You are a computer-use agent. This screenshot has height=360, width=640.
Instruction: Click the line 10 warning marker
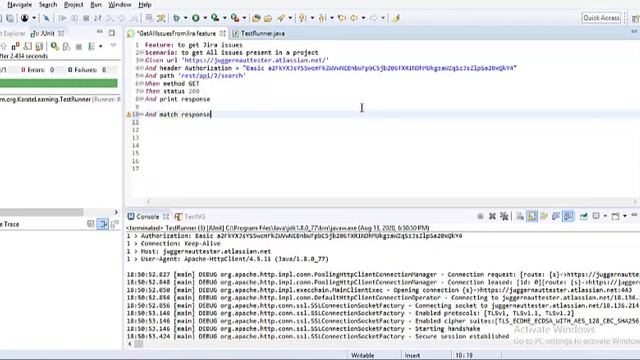tap(129, 115)
